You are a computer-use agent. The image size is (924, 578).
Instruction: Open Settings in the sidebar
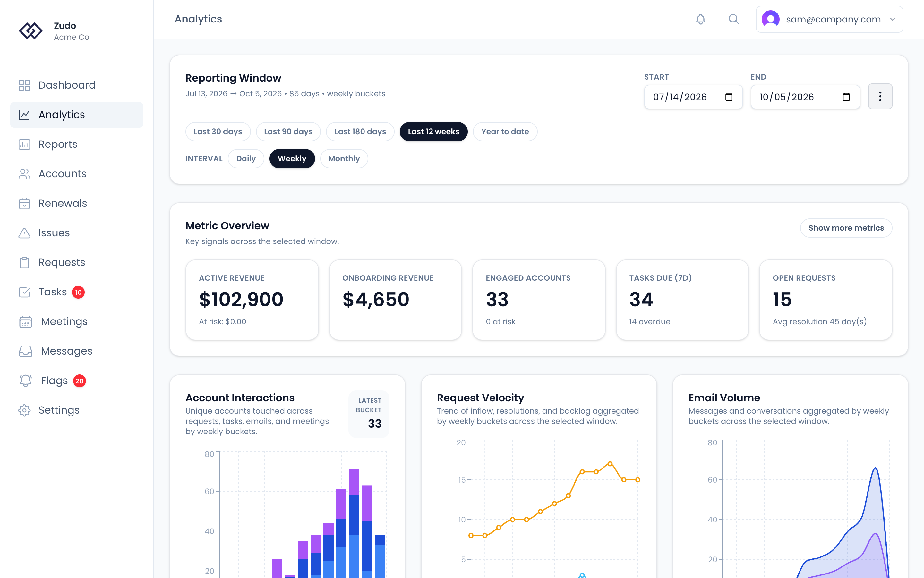tap(77, 410)
